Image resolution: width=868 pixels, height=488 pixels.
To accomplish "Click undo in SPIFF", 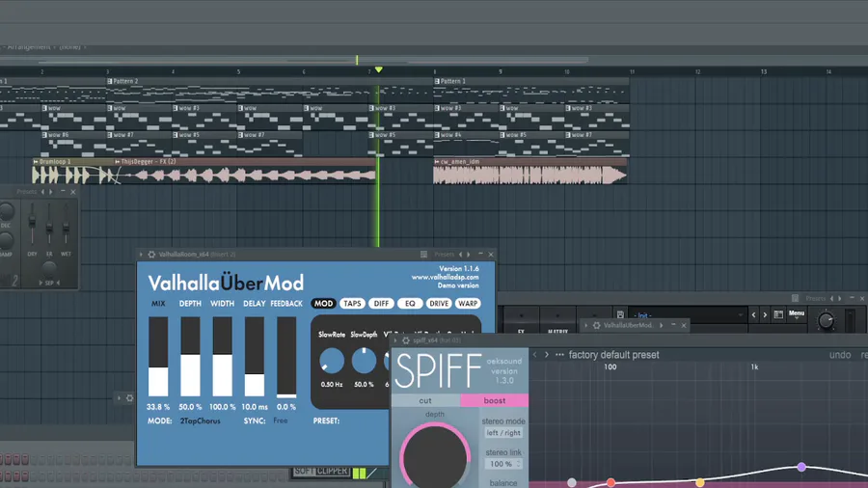I will tap(840, 355).
